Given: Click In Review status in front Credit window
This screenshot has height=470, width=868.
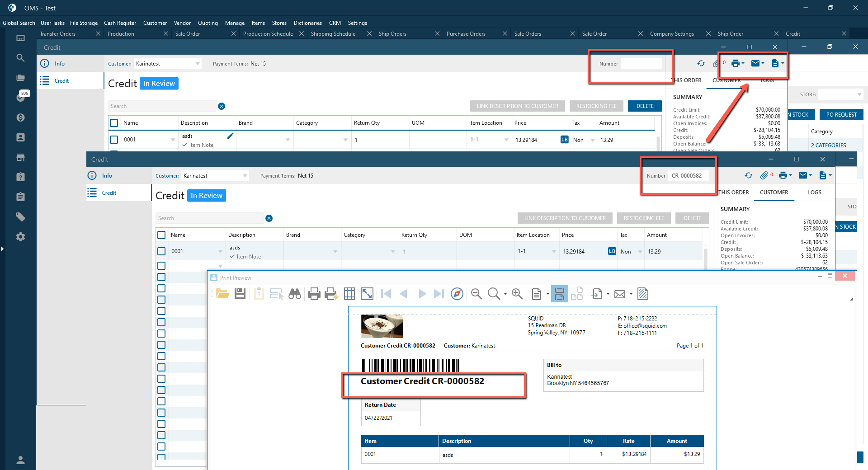Looking at the screenshot, I should point(207,196).
